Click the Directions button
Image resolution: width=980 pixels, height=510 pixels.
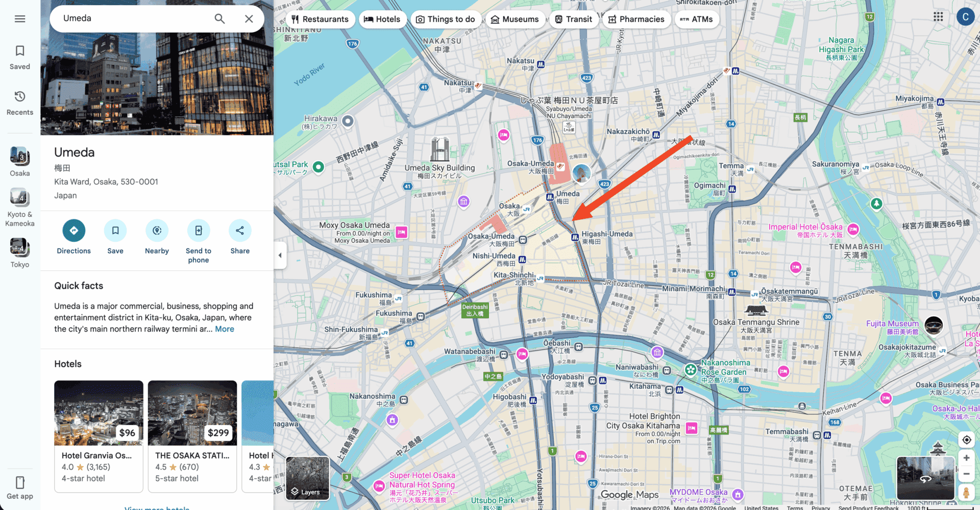click(x=73, y=231)
